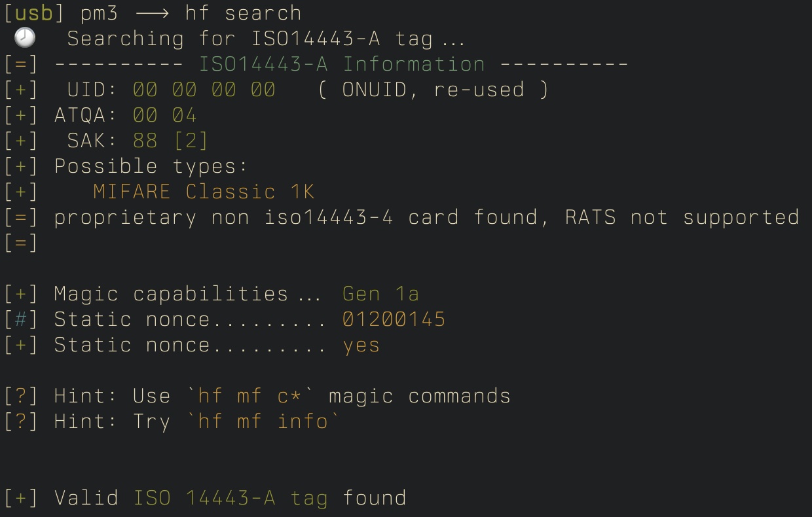The width and height of the screenshot is (812, 517).
Task: Click the [#] marker before Static nonce
Action: point(22,319)
